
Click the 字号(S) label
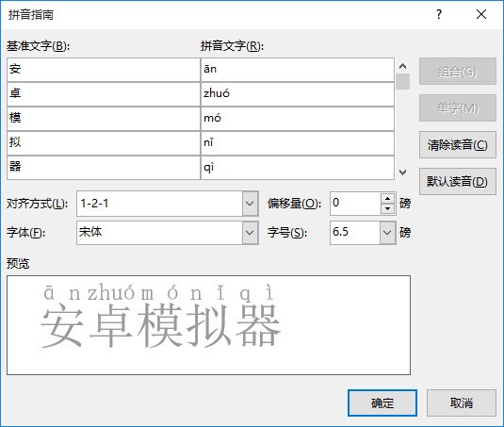click(x=287, y=233)
